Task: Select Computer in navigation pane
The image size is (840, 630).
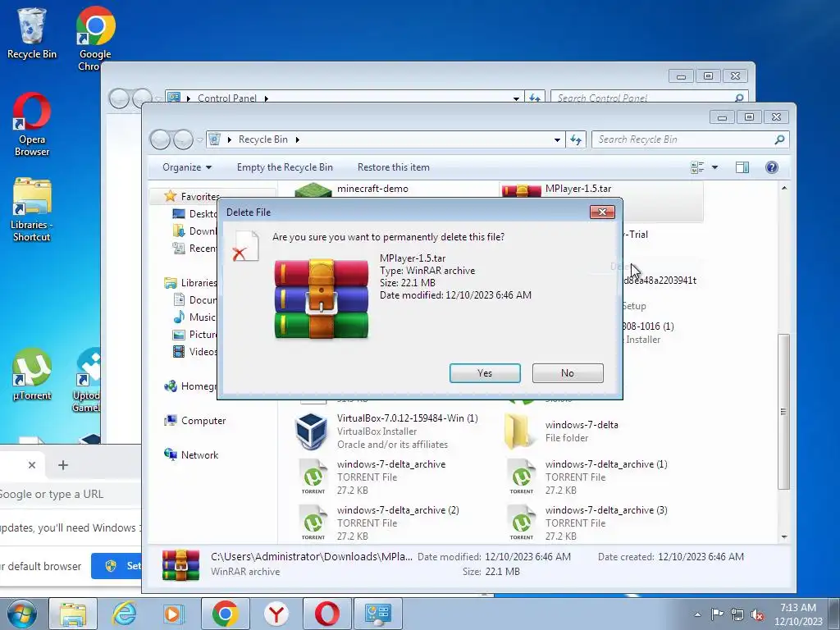Action: click(203, 421)
